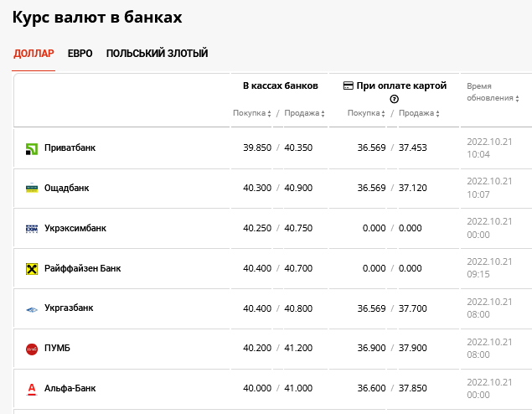Switch to the ЕВРО tab

pyautogui.click(x=80, y=54)
